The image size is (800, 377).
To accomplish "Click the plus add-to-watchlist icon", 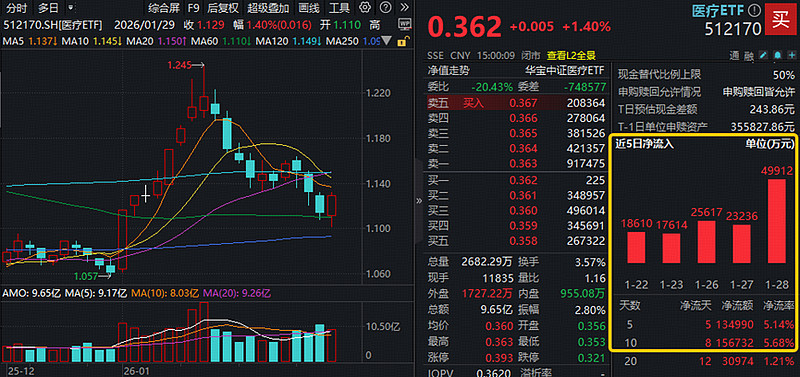I will (x=791, y=55).
